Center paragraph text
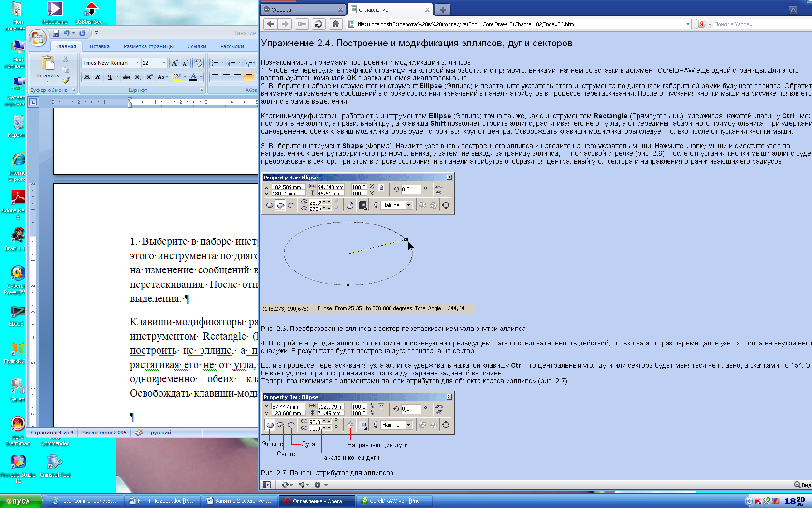This screenshot has height=508, width=812. click(226, 77)
